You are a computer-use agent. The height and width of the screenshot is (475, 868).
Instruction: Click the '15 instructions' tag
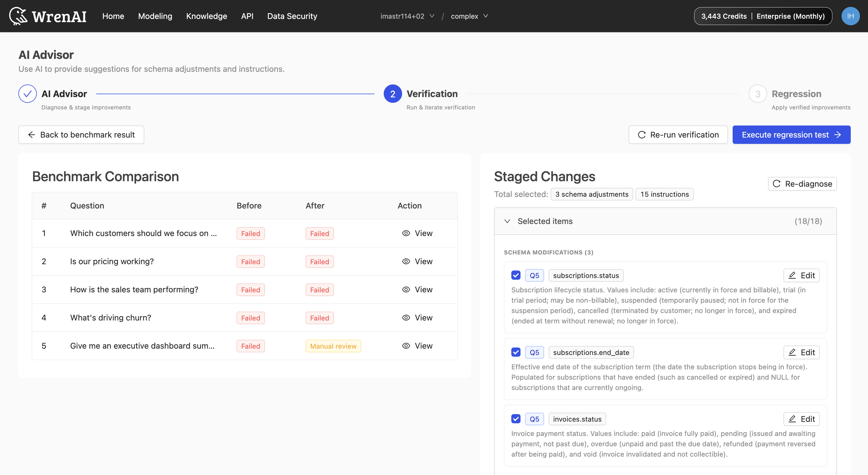[x=665, y=194]
